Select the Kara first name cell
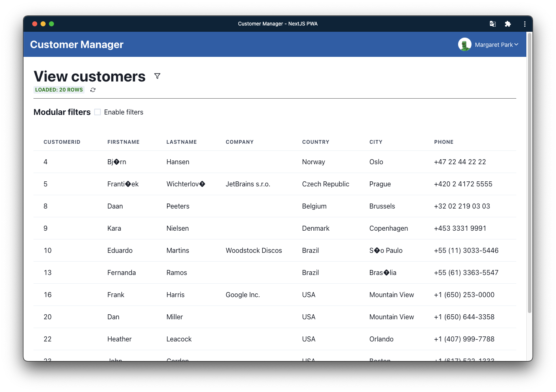 pos(114,228)
